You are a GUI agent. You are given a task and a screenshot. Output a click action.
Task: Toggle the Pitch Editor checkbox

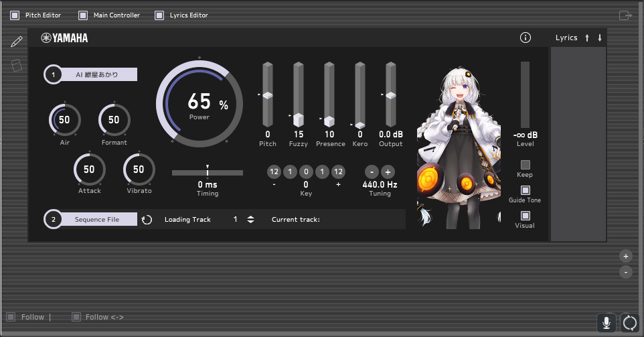tap(12, 15)
